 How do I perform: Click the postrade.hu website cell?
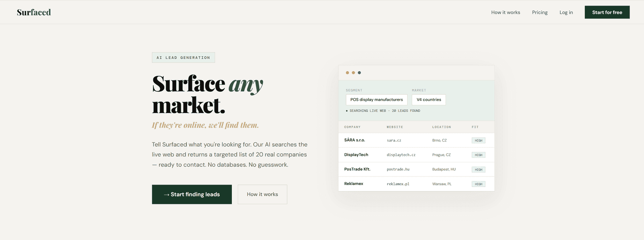point(398,170)
